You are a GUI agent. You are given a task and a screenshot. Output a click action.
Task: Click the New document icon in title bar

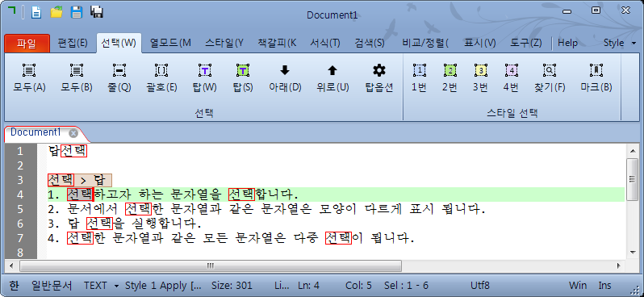click(36, 12)
